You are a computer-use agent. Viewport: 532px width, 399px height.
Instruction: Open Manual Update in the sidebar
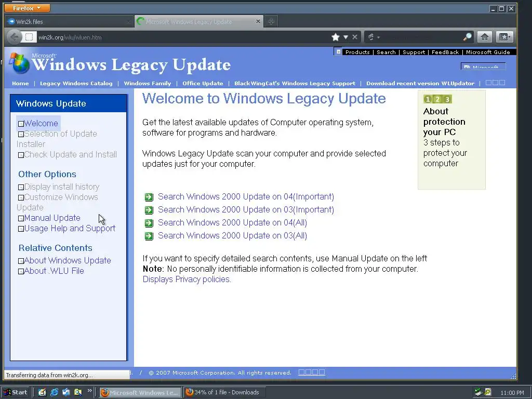coord(52,218)
